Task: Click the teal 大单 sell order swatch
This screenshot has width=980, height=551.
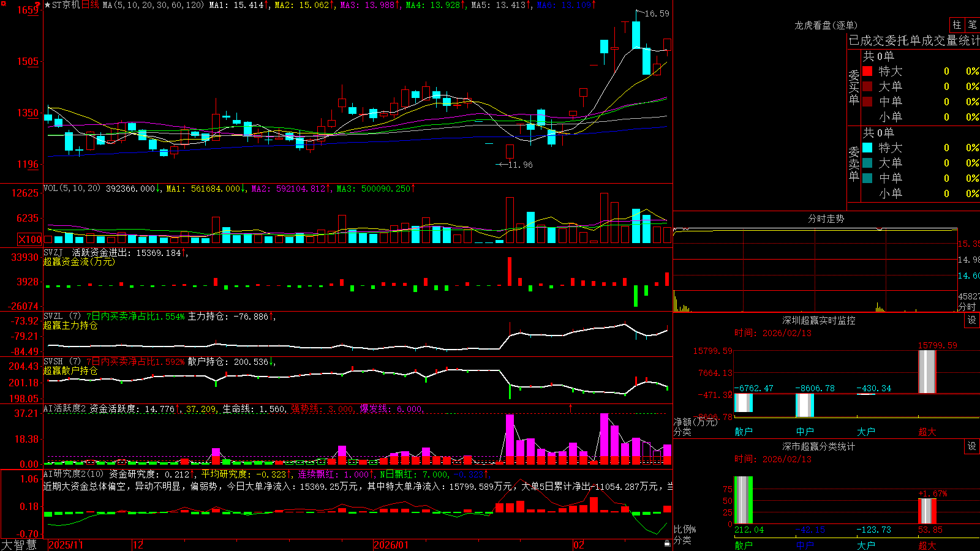Action: (867, 163)
